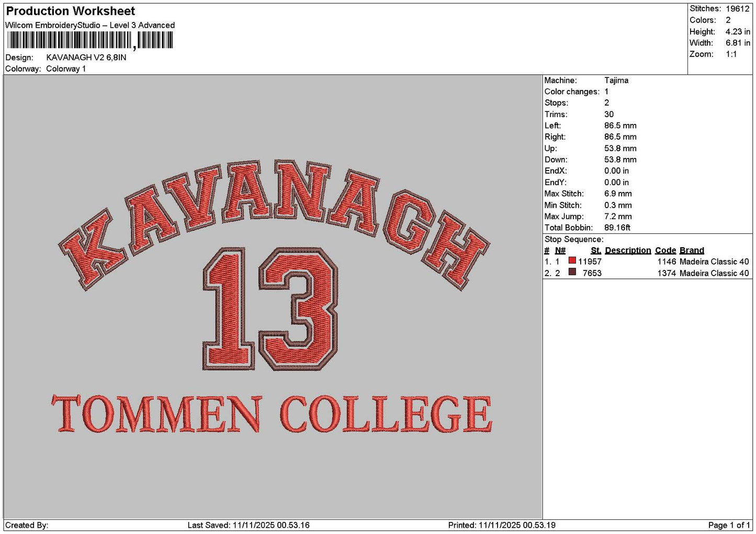This screenshot has height=534, width=756.
Task: Click the Right value '86.5 mm'
Action: click(x=620, y=137)
